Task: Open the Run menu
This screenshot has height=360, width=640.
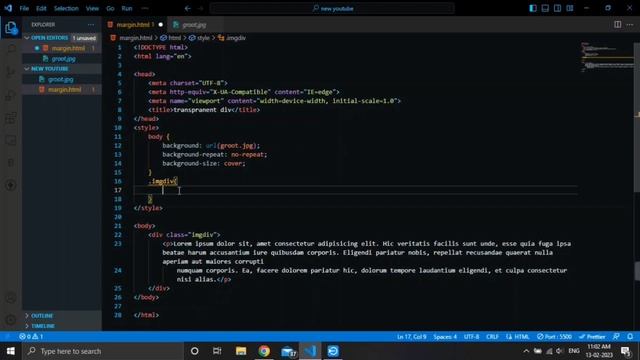Action: [127, 8]
